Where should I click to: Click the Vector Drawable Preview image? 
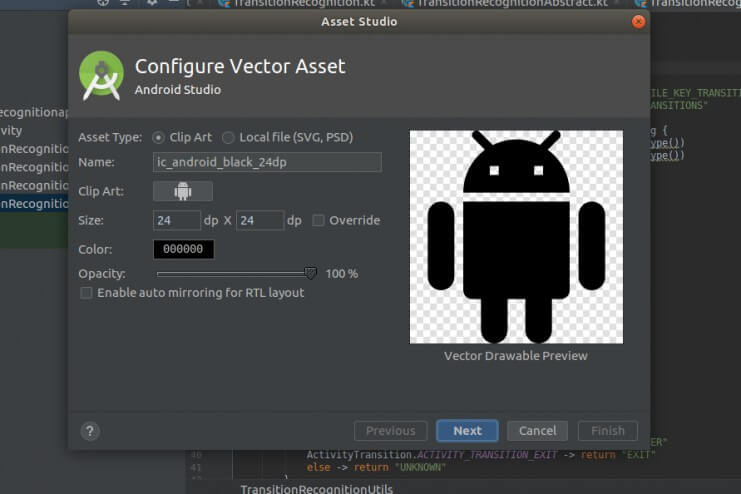click(x=516, y=237)
